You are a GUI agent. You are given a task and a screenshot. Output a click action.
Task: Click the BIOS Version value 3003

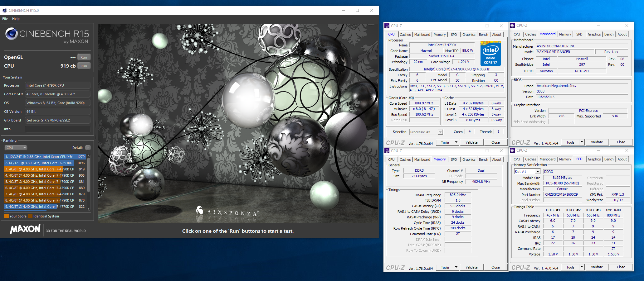tap(582, 92)
